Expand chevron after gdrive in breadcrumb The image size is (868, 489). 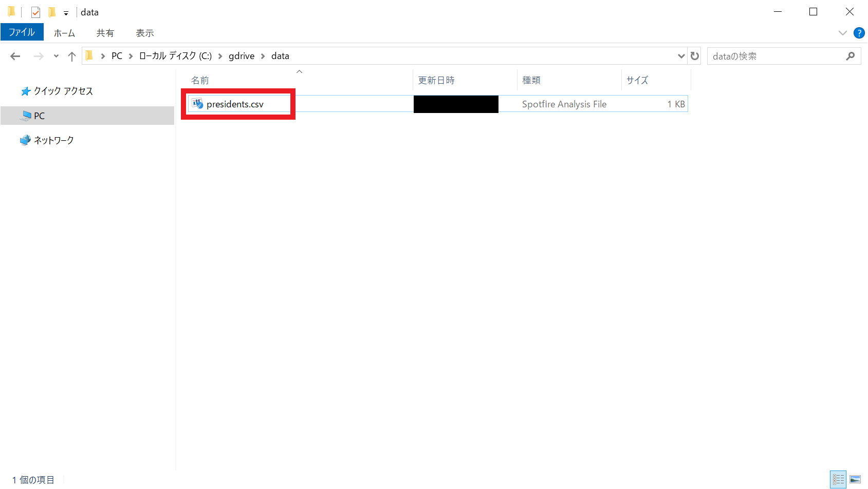(263, 56)
